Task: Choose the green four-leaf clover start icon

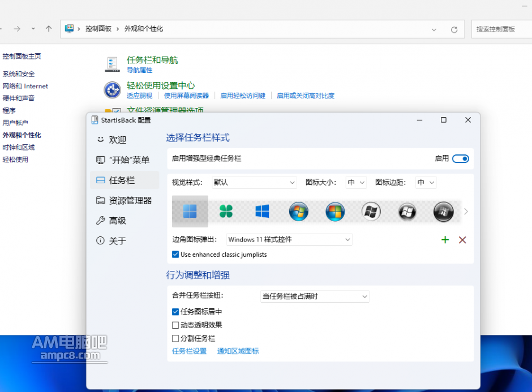Action: pos(226,211)
